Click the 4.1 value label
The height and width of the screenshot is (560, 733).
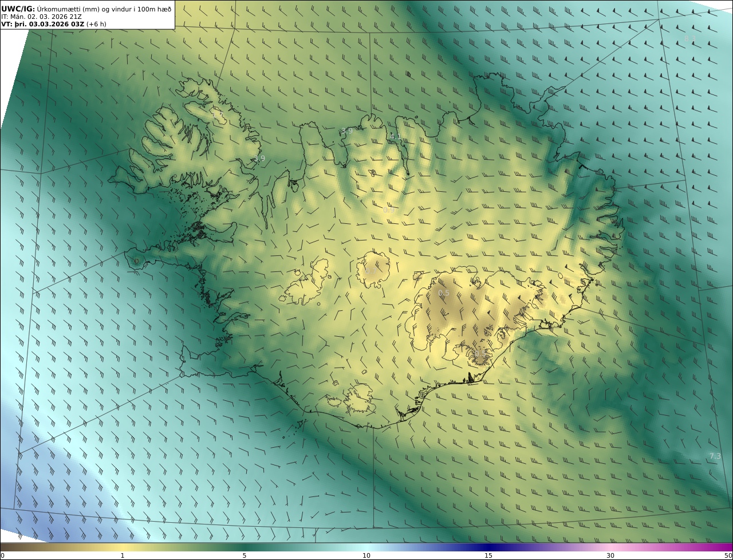click(x=396, y=137)
